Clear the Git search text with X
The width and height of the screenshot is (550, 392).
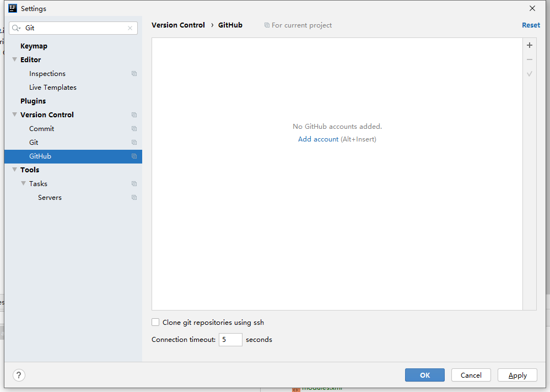[x=130, y=28]
